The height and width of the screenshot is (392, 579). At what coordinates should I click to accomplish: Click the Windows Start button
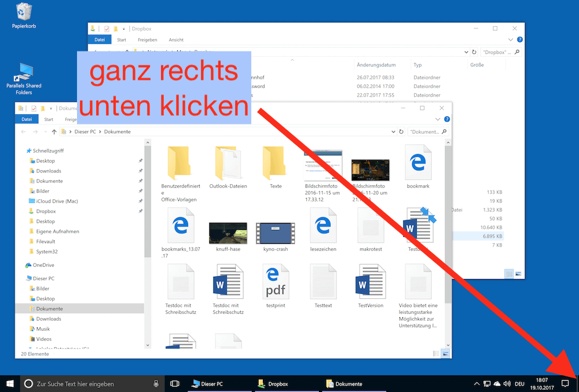[x=10, y=383]
